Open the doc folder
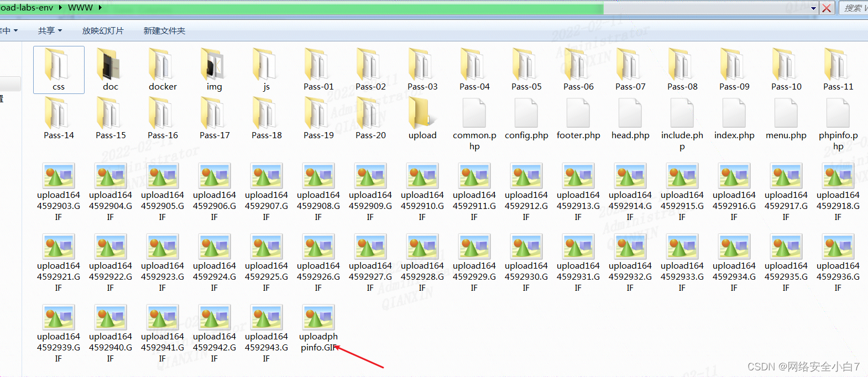The height and width of the screenshot is (377, 868). (111, 70)
